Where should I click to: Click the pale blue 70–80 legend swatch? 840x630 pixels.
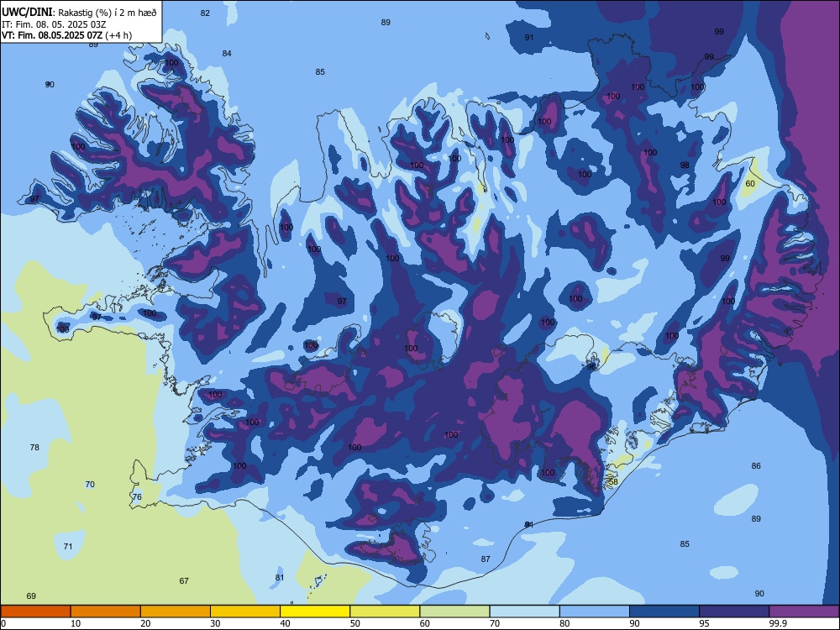(524, 612)
